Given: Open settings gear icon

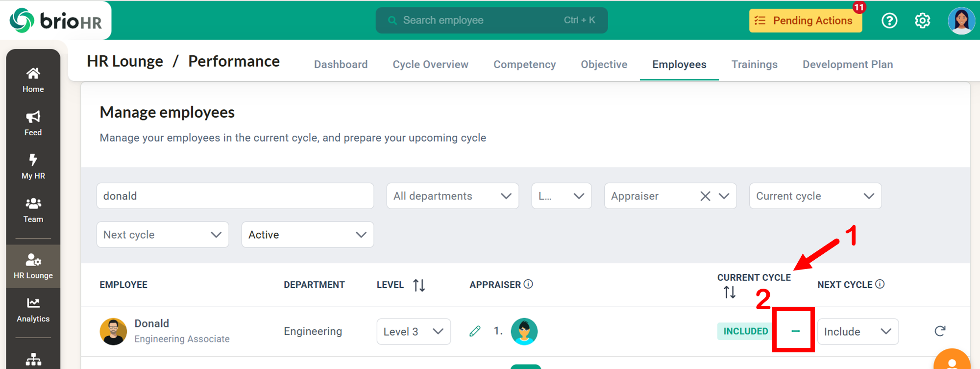Looking at the screenshot, I should 922,21.
